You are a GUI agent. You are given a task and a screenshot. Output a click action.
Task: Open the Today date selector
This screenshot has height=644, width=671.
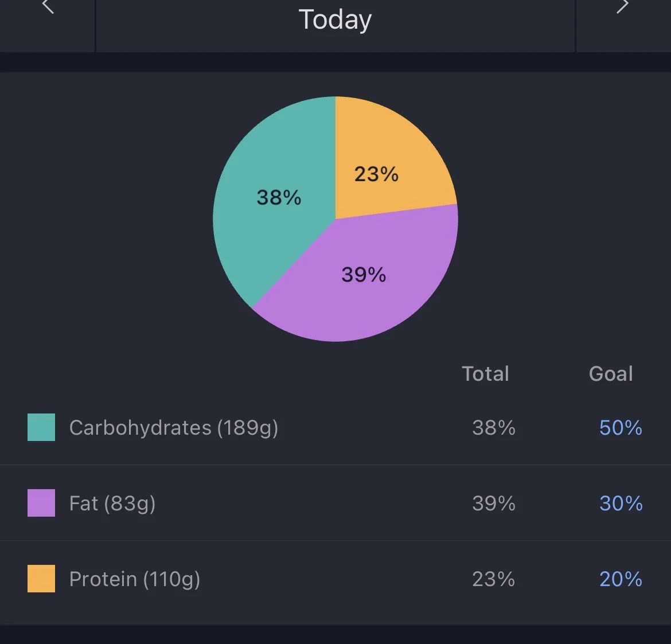[335, 19]
